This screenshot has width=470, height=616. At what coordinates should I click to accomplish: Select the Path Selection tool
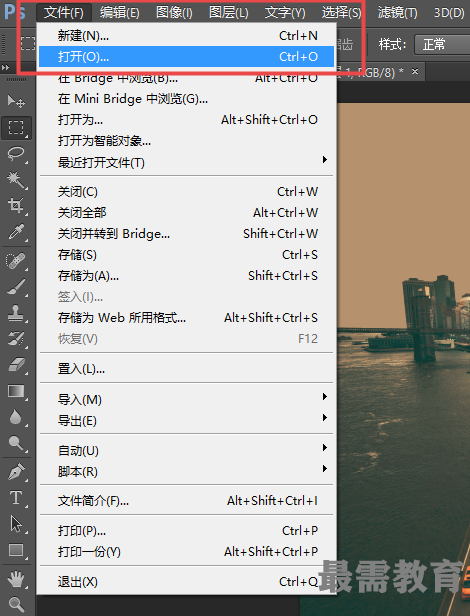[16, 524]
